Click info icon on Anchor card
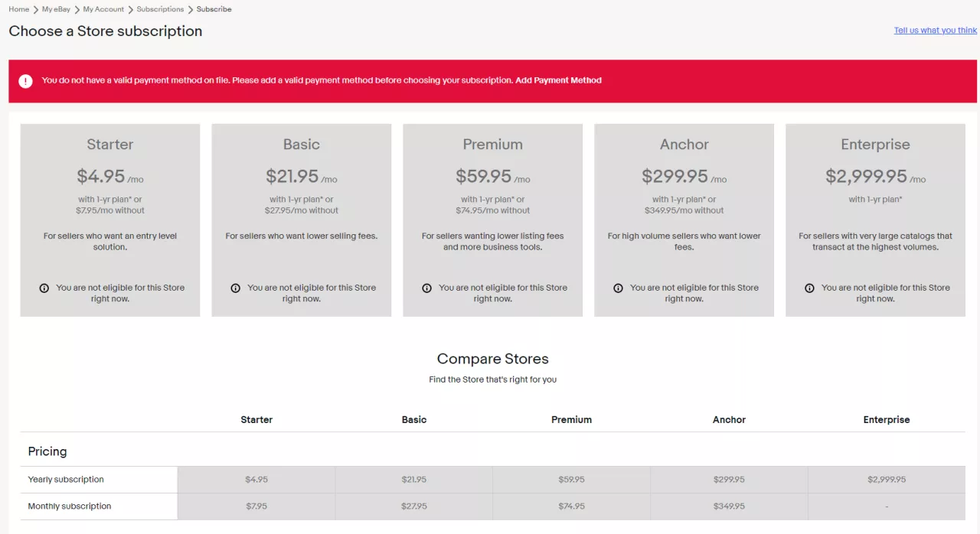 coord(619,288)
